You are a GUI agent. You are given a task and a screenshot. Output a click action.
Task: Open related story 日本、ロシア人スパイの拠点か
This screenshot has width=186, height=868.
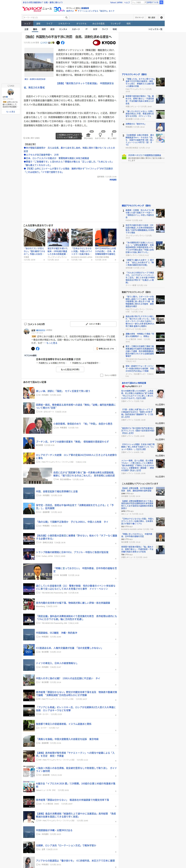(x=56, y=158)
